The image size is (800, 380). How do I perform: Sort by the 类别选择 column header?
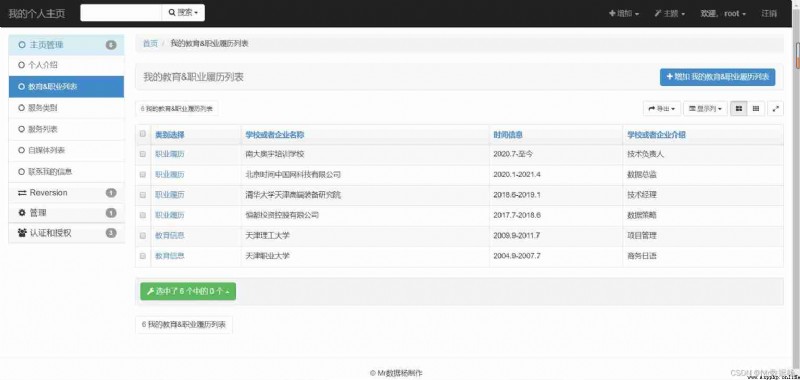[x=169, y=135]
